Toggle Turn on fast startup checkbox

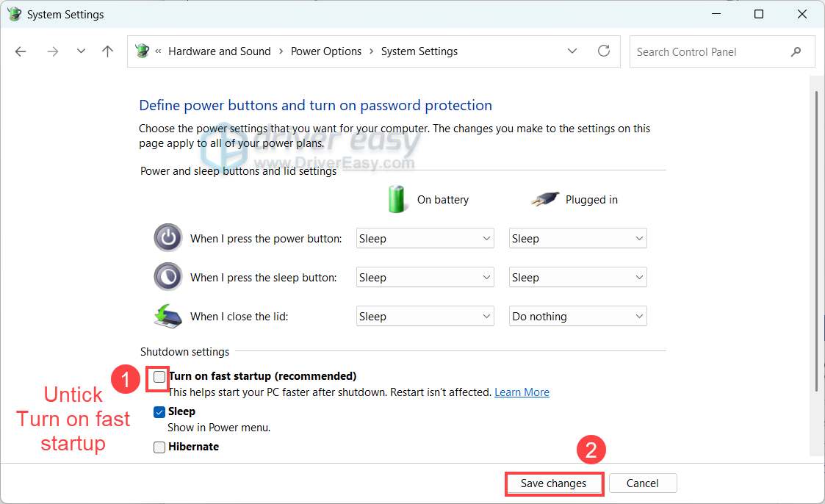click(x=159, y=377)
